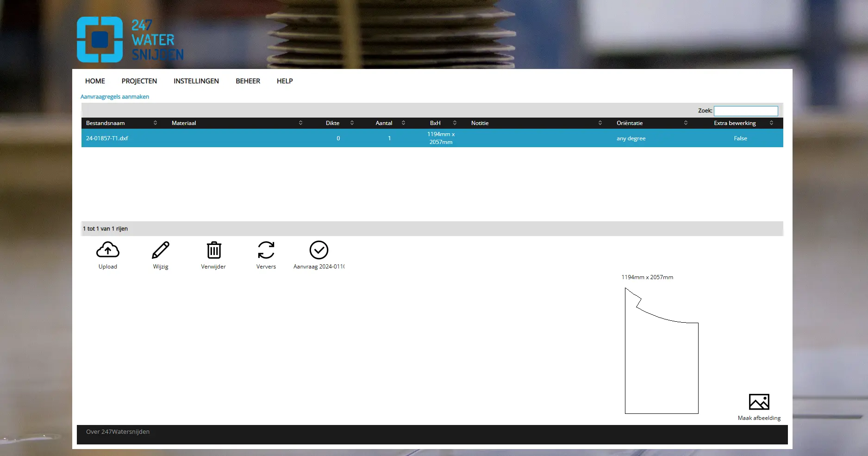Screen dimensions: 868x456
Task: Sort table by Notitie column arrows
Action: click(600, 123)
